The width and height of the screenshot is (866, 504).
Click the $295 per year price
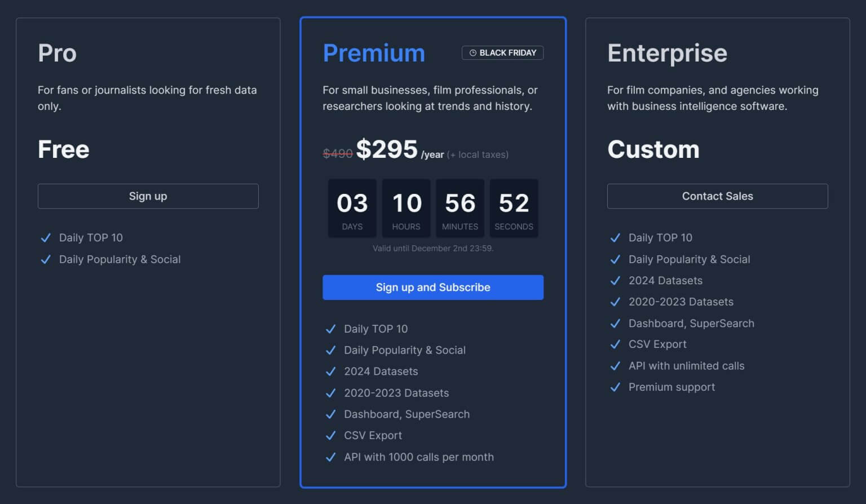[x=400, y=149]
